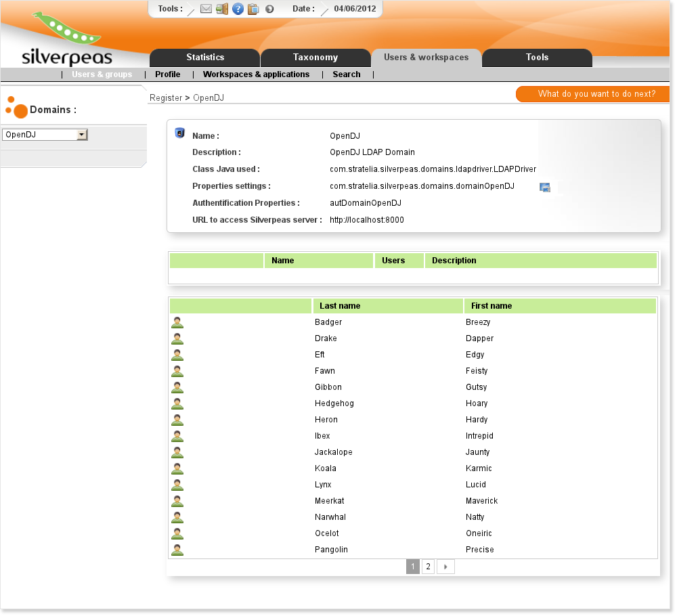Select the Tools tab
The height and width of the screenshot is (616, 677).
[537, 58]
